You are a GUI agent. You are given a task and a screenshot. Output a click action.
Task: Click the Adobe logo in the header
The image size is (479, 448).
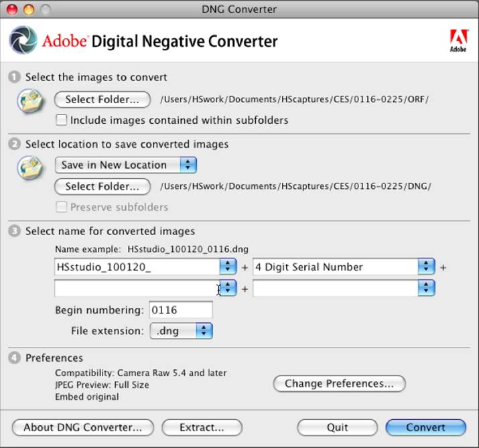[458, 40]
